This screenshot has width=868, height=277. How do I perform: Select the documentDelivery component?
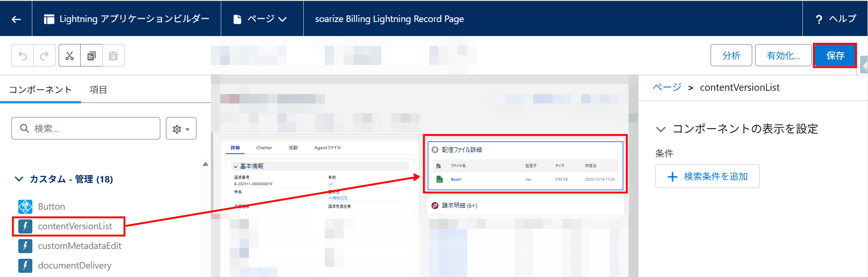coord(75,265)
